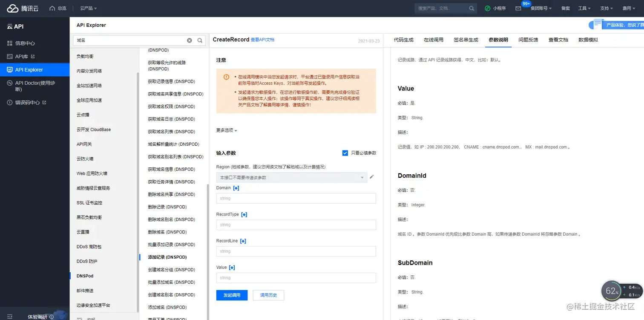Click the API Doctor sidebar icon
The width and height of the screenshot is (644, 320).
tap(10, 83)
